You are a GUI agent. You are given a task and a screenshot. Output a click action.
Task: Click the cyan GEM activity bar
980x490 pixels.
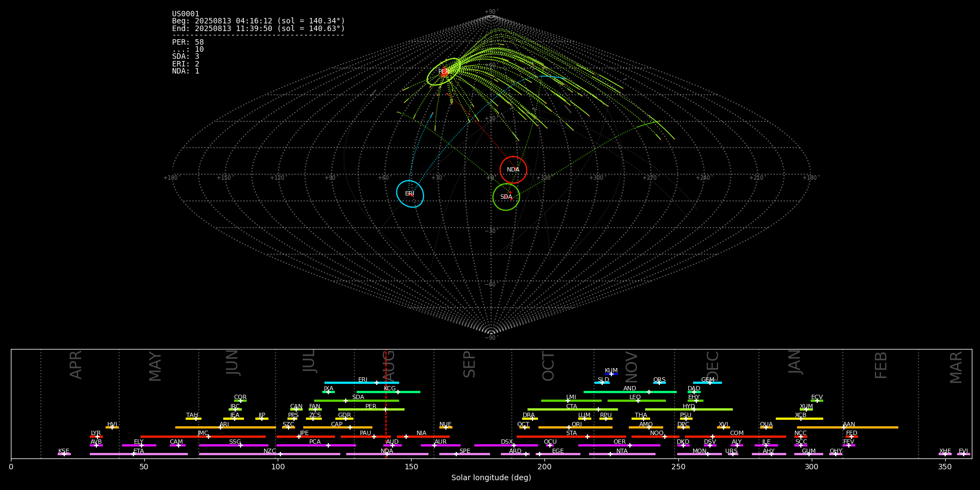[x=707, y=383]
